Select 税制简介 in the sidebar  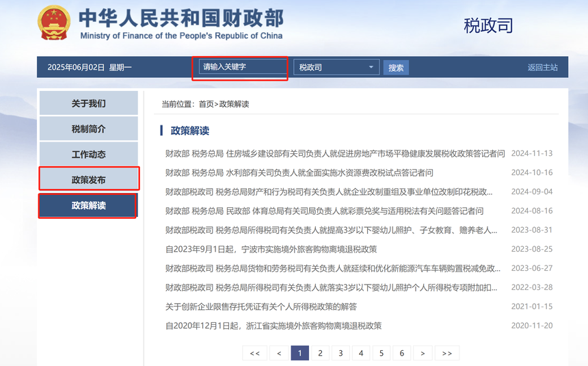pos(89,129)
